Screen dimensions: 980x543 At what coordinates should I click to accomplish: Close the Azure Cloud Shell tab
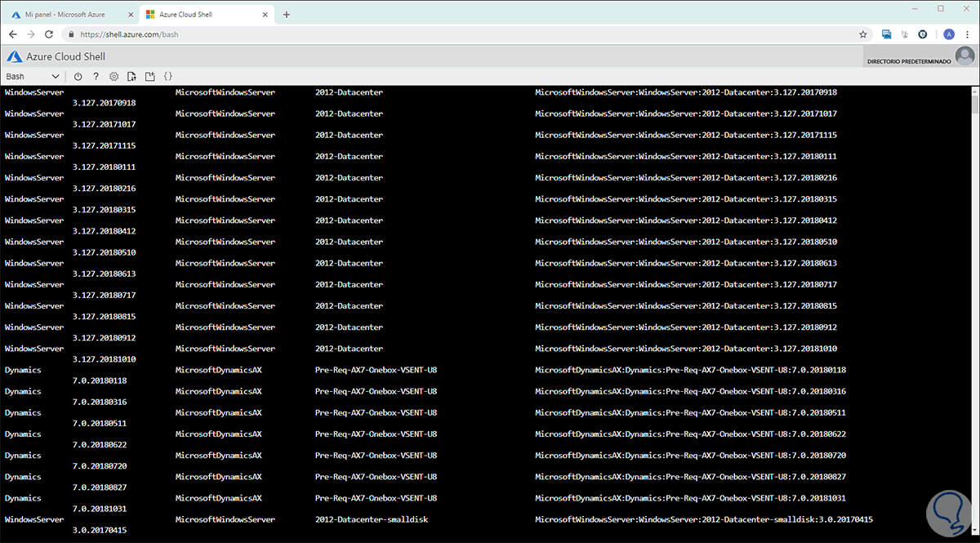264,15
